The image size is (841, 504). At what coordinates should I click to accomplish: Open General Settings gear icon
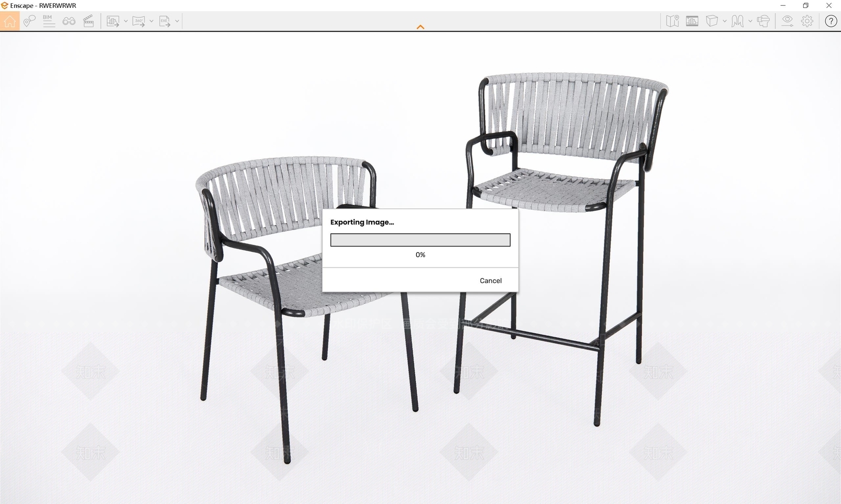click(x=807, y=21)
